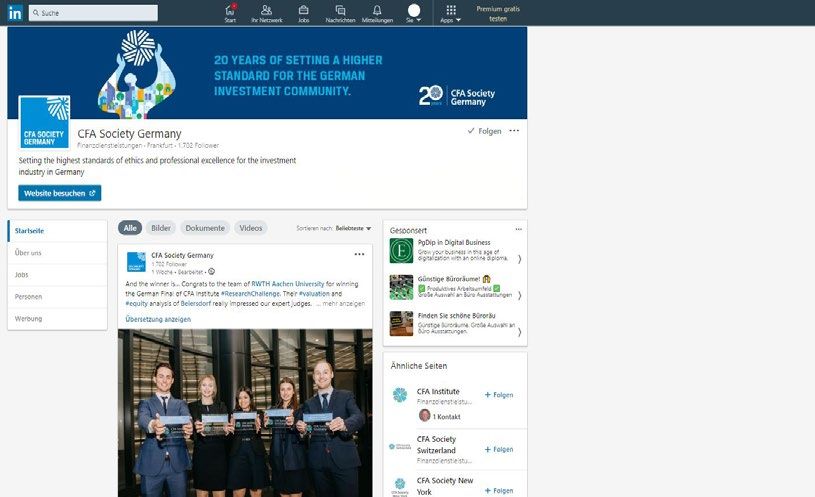Click the #valuation hashtag

pos(314,294)
